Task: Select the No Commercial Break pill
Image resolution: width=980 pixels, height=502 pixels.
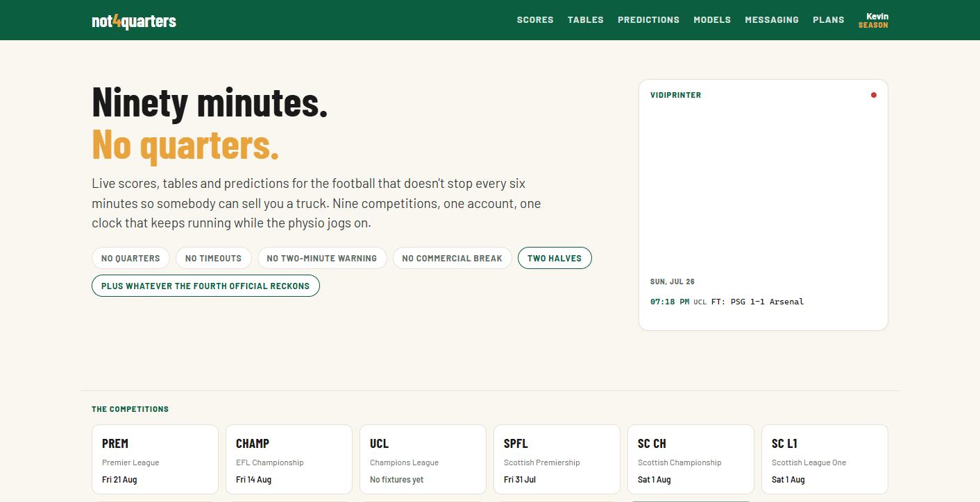Action: pos(452,258)
